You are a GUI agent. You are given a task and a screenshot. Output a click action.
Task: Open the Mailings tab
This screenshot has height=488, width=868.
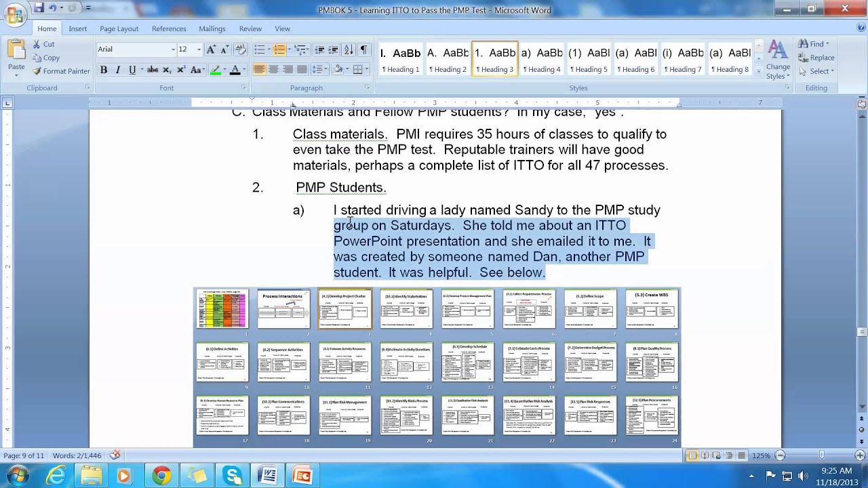[x=212, y=28]
